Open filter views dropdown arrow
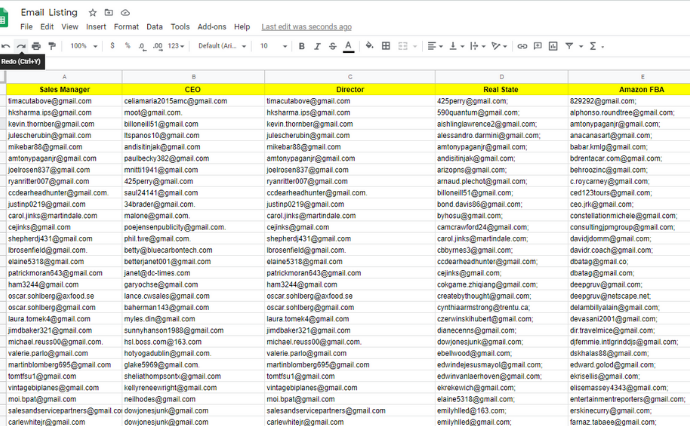The image size is (690, 426). [581, 46]
